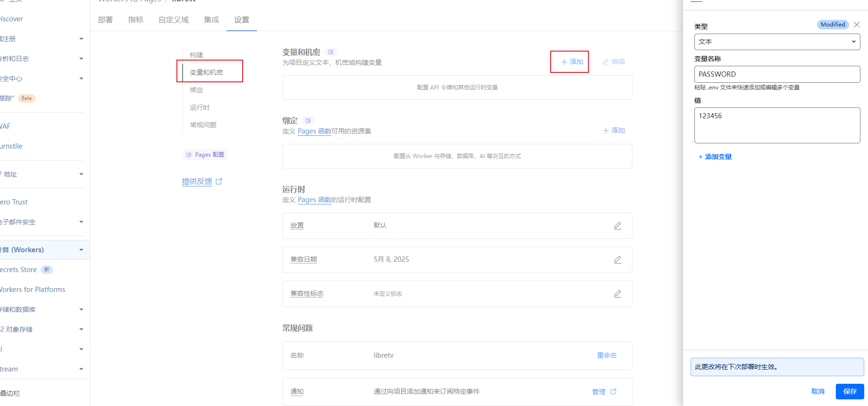Click the edit icon for 兼容日期 row
868x406 pixels.
[x=617, y=260]
